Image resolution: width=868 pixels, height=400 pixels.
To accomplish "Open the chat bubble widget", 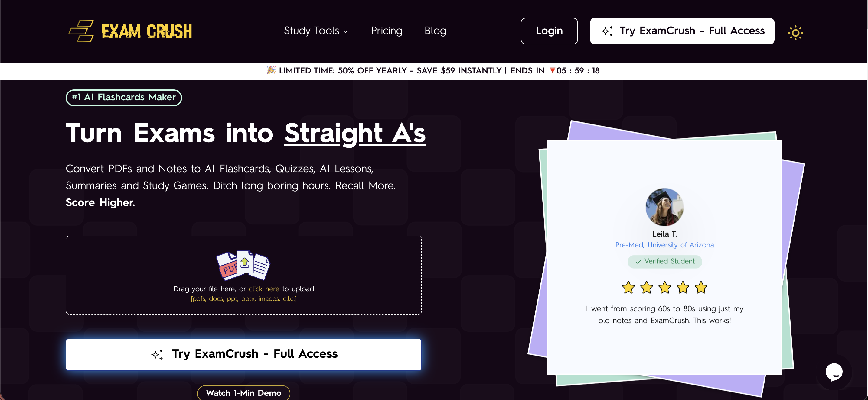I will pyautogui.click(x=834, y=372).
